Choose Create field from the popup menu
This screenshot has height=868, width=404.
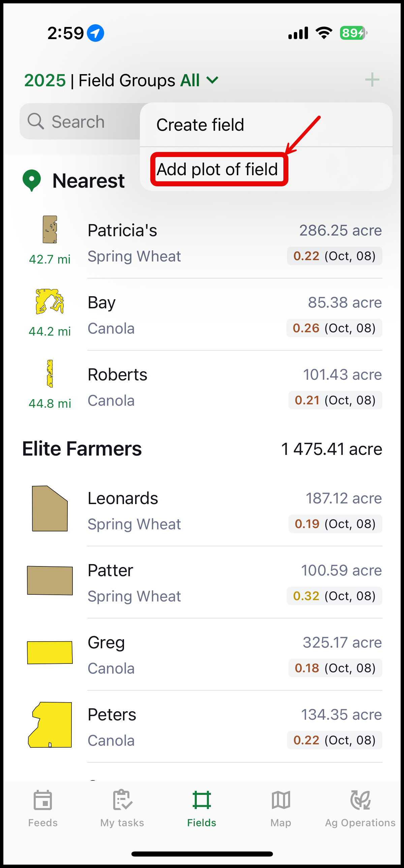200,125
